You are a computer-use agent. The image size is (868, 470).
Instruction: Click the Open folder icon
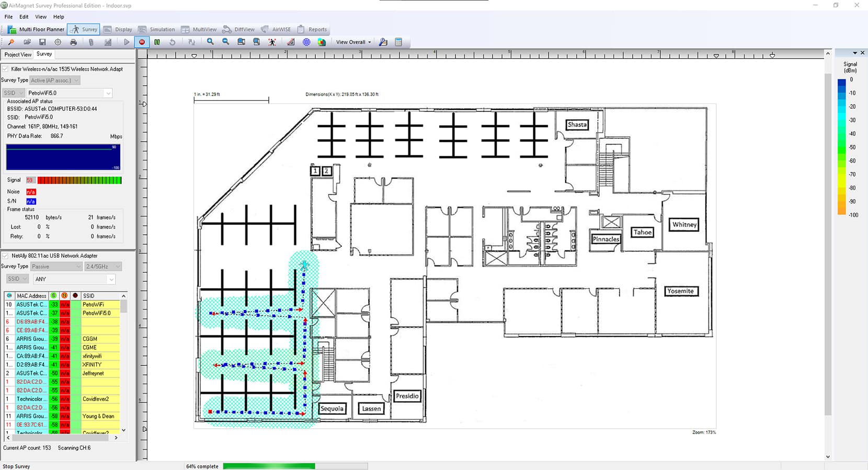[x=27, y=42]
